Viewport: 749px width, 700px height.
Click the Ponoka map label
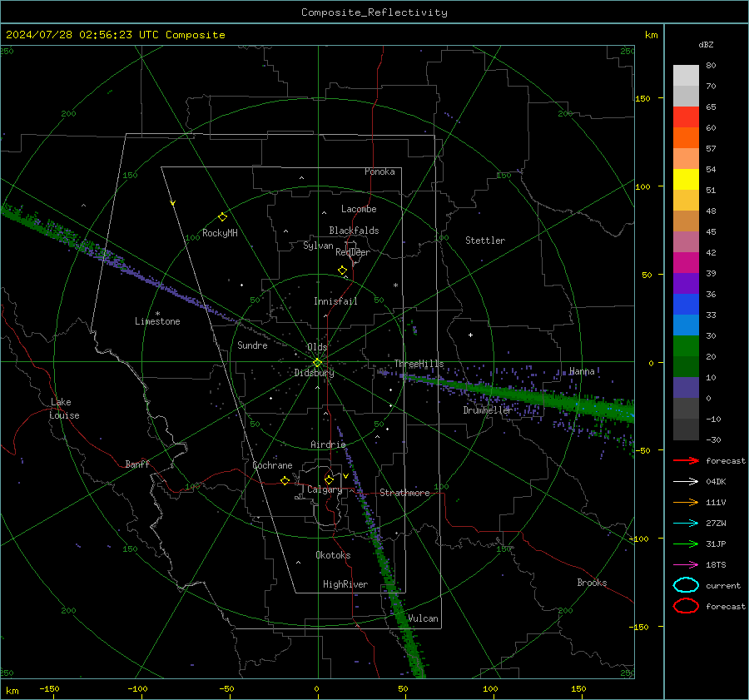(379, 171)
